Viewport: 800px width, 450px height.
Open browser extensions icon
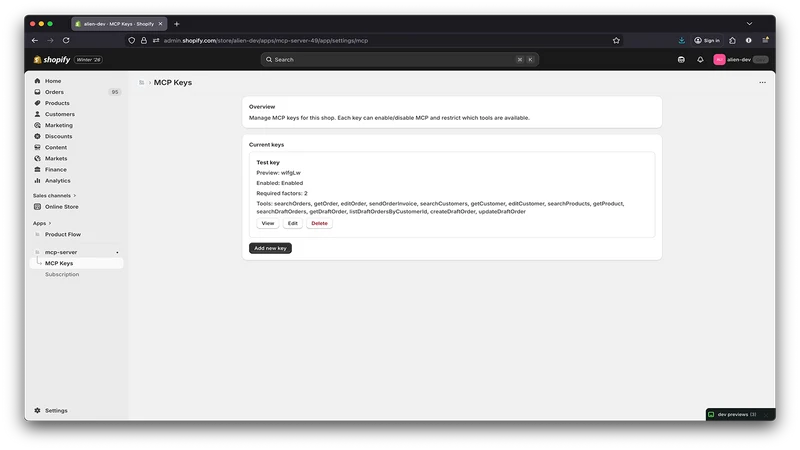(732, 40)
